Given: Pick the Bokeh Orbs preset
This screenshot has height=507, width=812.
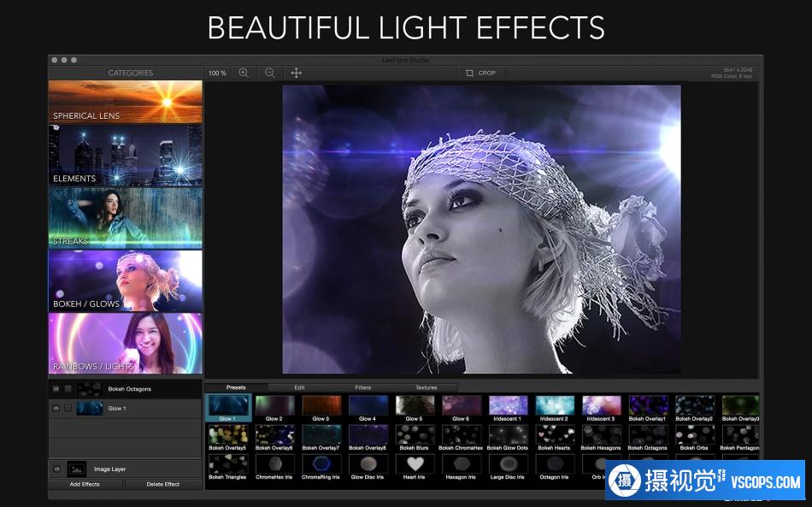Looking at the screenshot, I should pos(694,438).
